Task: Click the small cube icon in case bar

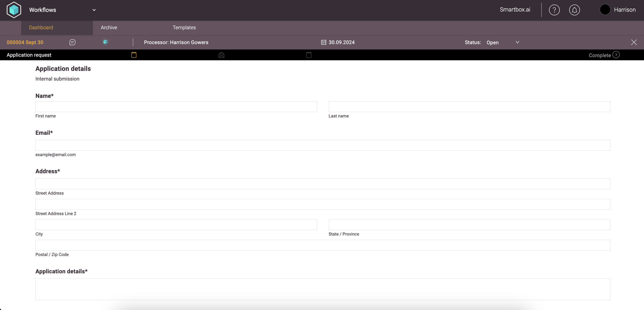Action: tap(105, 42)
